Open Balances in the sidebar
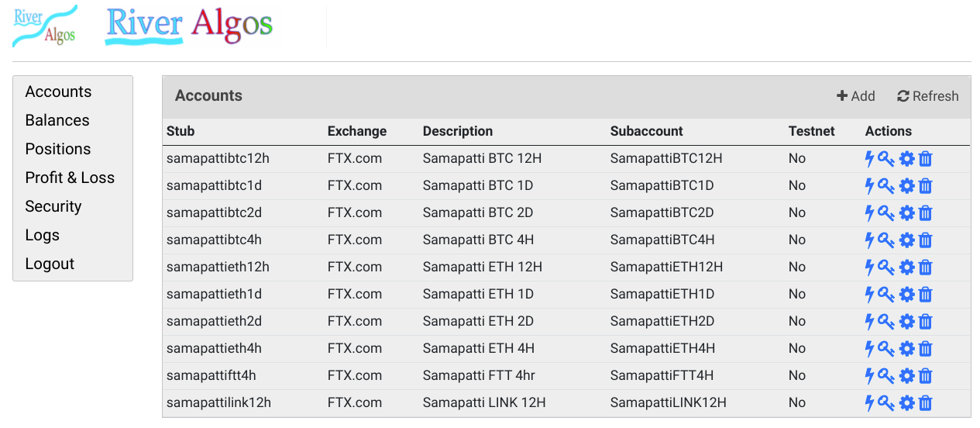980x428 pixels. pyautogui.click(x=57, y=120)
